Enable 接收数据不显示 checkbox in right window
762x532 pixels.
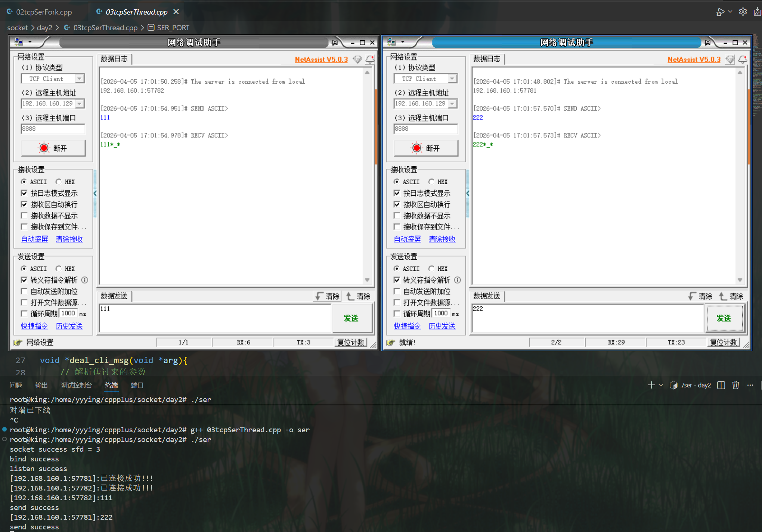397,216
